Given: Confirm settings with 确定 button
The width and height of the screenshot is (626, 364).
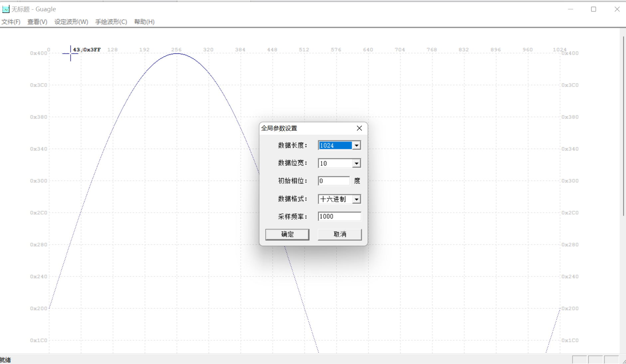Looking at the screenshot, I should point(287,234).
